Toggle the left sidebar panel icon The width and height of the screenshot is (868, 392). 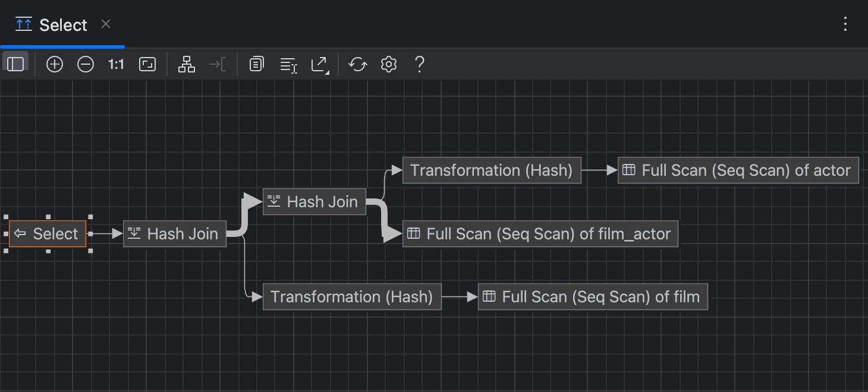15,64
